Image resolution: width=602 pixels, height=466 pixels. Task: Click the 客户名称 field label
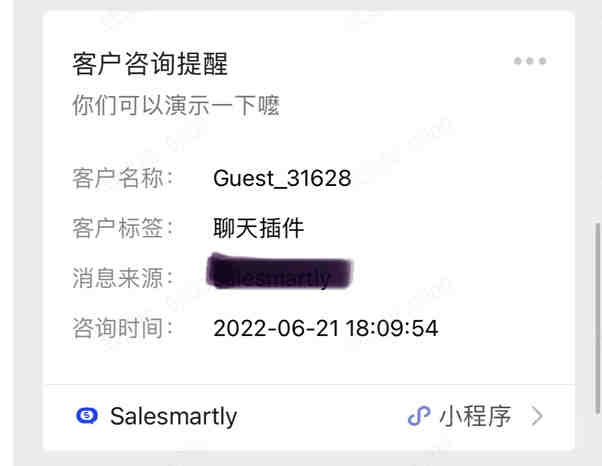point(122,178)
